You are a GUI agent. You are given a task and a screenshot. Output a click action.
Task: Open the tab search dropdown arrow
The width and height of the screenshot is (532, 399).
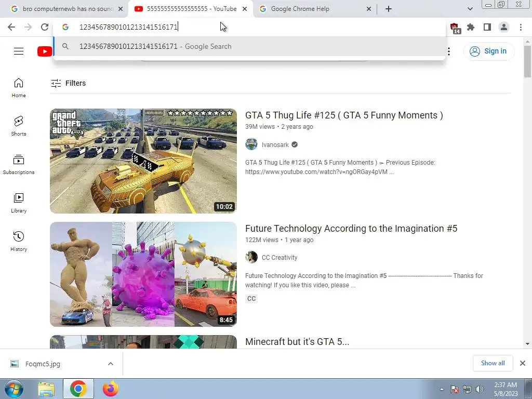coord(470,9)
